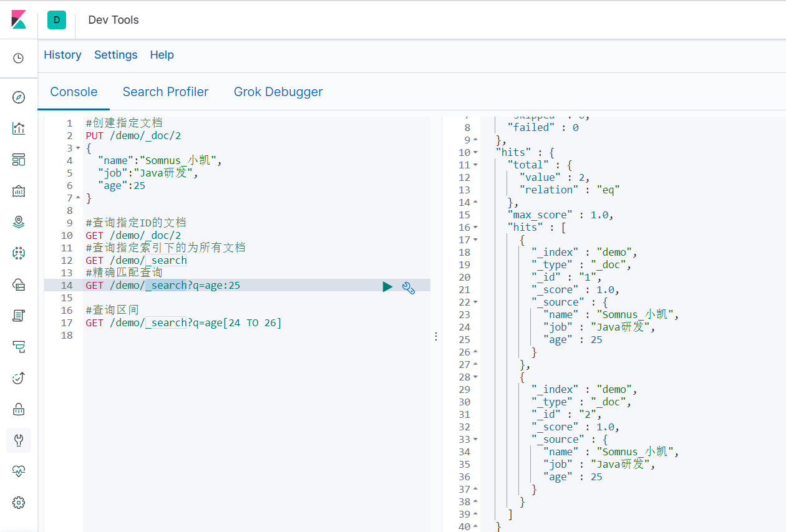The width and height of the screenshot is (786, 532).
Task: Fold the first "_source" block at line 22
Action: click(x=475, y=302)
